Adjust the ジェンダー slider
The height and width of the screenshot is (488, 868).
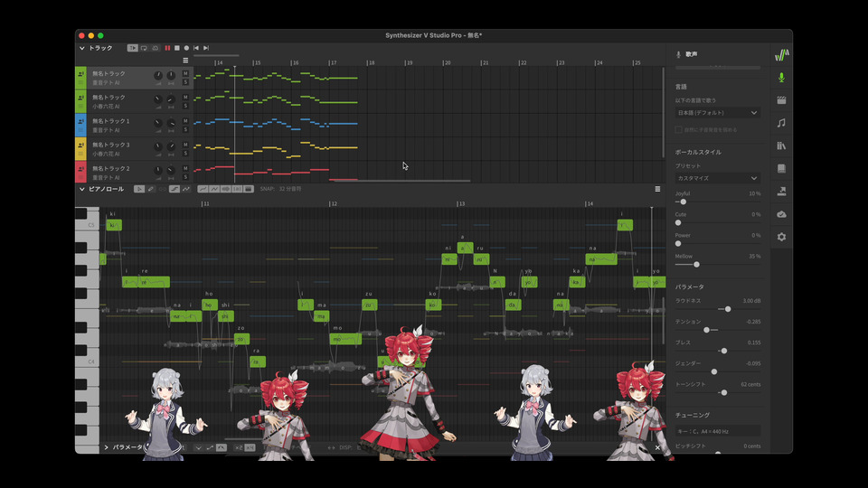(x=714, y=371)
